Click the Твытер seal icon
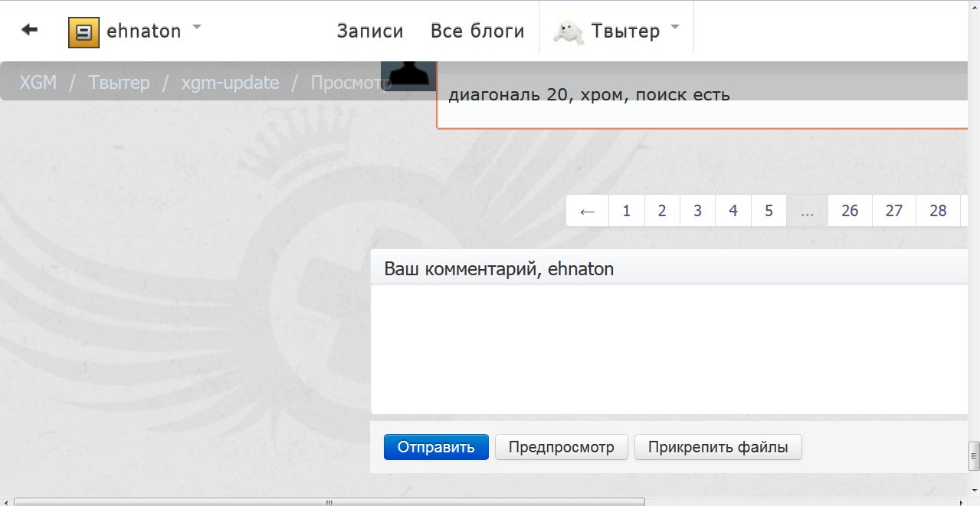Image resolution: width=980 pixels, height=506 pixels. (x=569, y=33)
